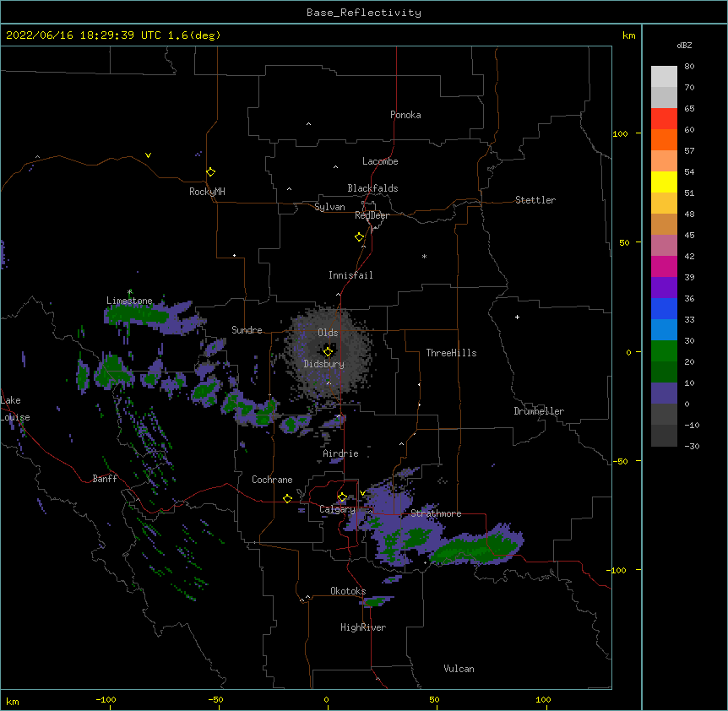This screenshot has width=728, height=711.
Task: Click the RedDeer city label
Action: click(372, 215)
